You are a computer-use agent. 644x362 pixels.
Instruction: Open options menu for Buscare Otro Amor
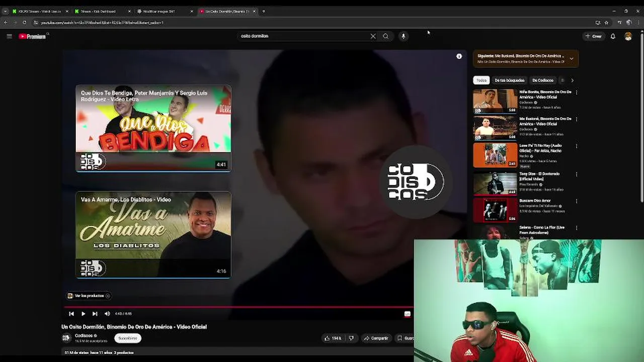coord(577,201)
